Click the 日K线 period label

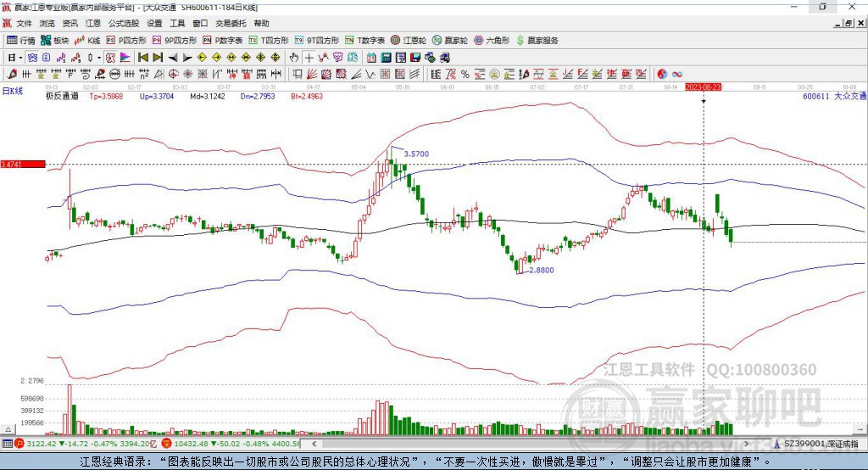(x=13, y=91)
